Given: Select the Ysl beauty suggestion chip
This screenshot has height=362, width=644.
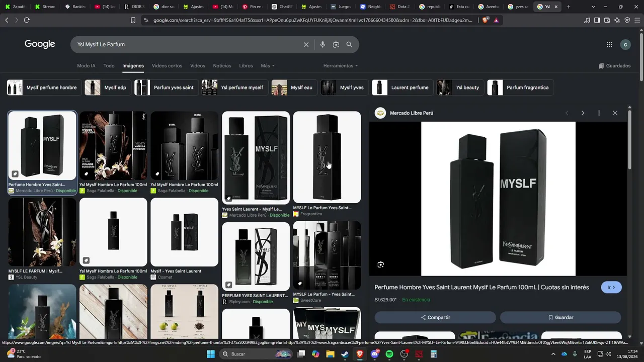Looking at the screenshot, I should click(459, 87).
